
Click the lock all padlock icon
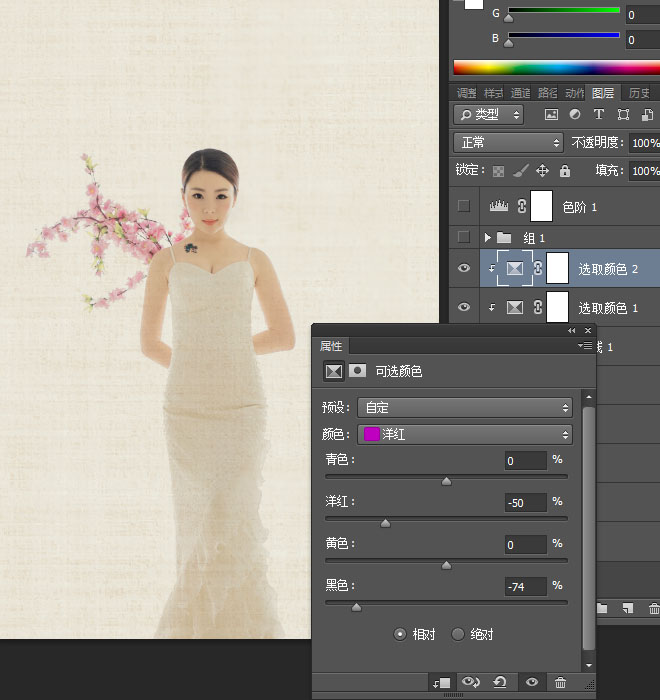[565, 171]
